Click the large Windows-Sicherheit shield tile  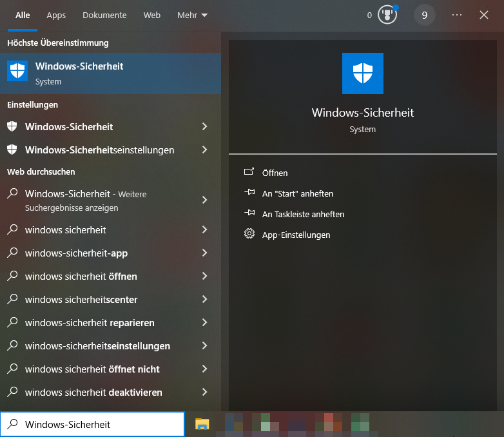pyautogui.click(x=363, y=73)
